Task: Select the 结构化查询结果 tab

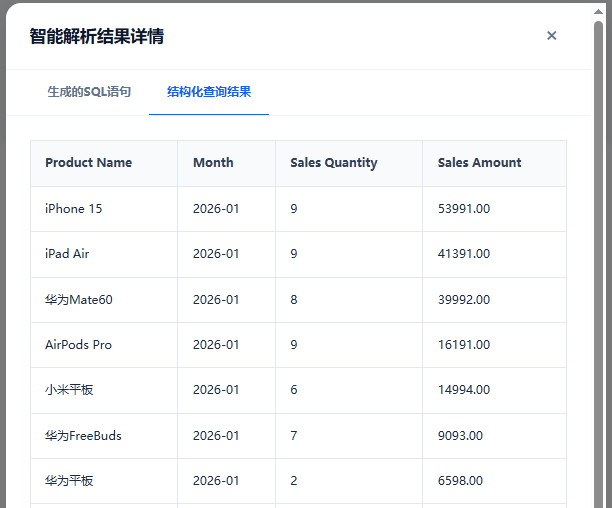Action: [209, 92]
